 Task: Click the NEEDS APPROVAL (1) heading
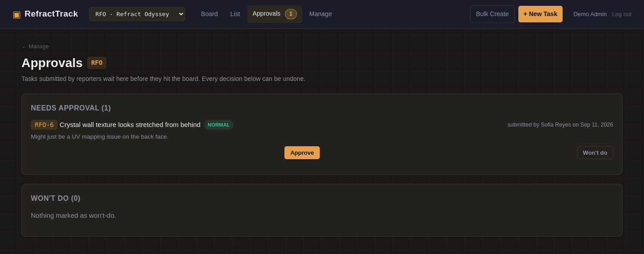click(x=71, y=108)
